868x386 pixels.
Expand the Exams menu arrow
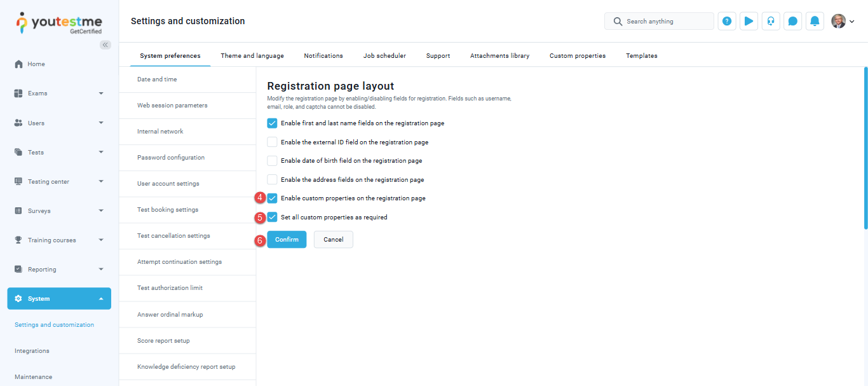click(x=101, y=93)
